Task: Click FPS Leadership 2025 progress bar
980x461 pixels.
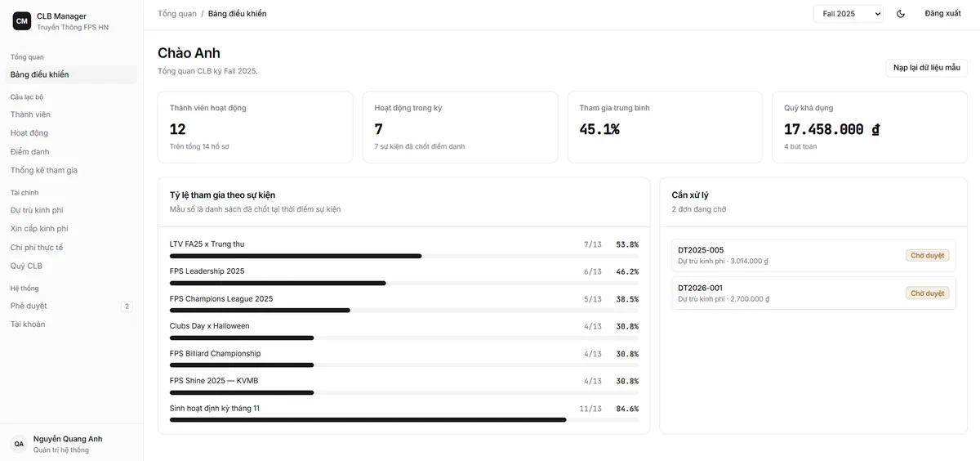Action: point(404,284)
